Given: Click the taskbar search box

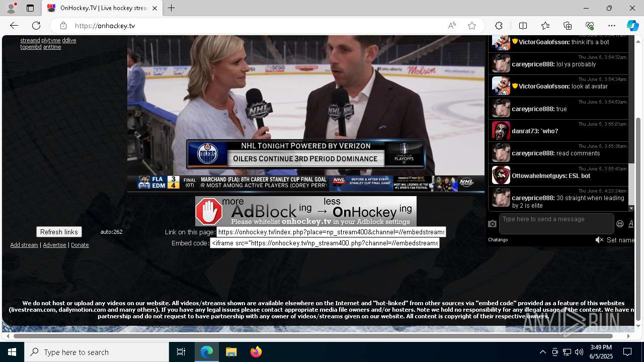Looking at the screenshot, I should 97,352.
